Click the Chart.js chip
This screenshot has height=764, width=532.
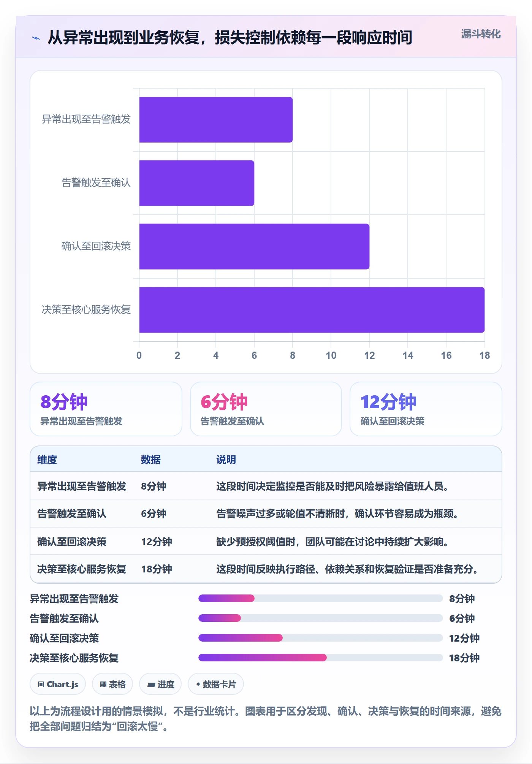[x=58, y=684]
